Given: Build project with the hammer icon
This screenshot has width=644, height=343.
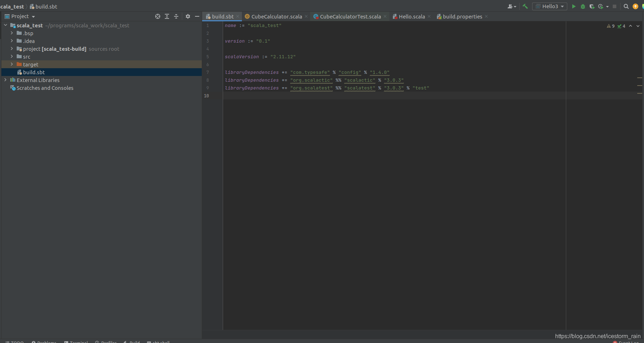Looking at the screenshot, I should click(525, 6).
